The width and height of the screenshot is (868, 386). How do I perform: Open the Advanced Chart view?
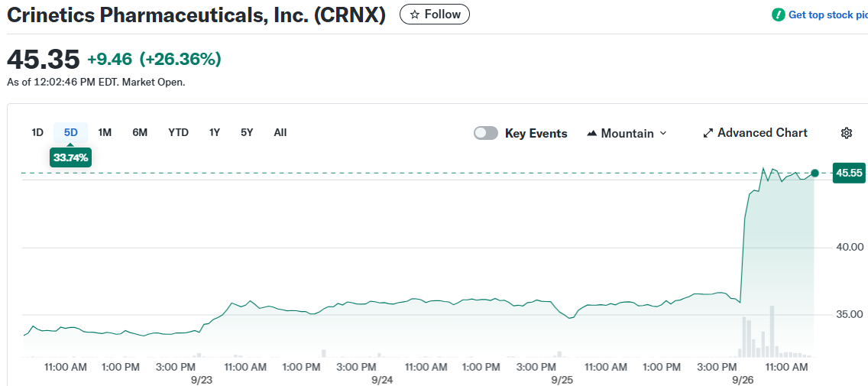755,133
